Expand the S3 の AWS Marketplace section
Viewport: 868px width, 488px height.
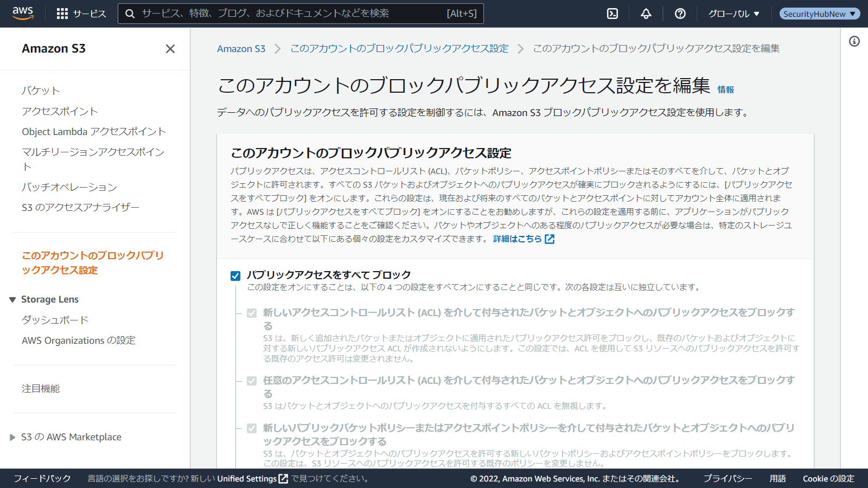click(x=12, y=438)
